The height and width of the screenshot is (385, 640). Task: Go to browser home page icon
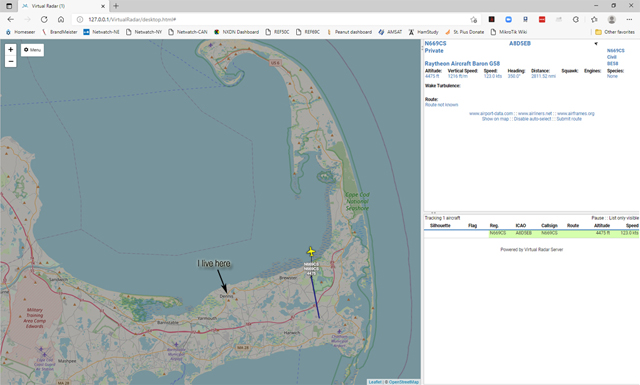click(x=61, y=19)
